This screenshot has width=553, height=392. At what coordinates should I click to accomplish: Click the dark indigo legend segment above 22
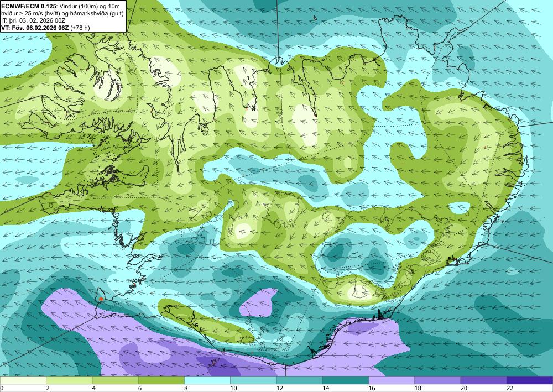(530, 380)
